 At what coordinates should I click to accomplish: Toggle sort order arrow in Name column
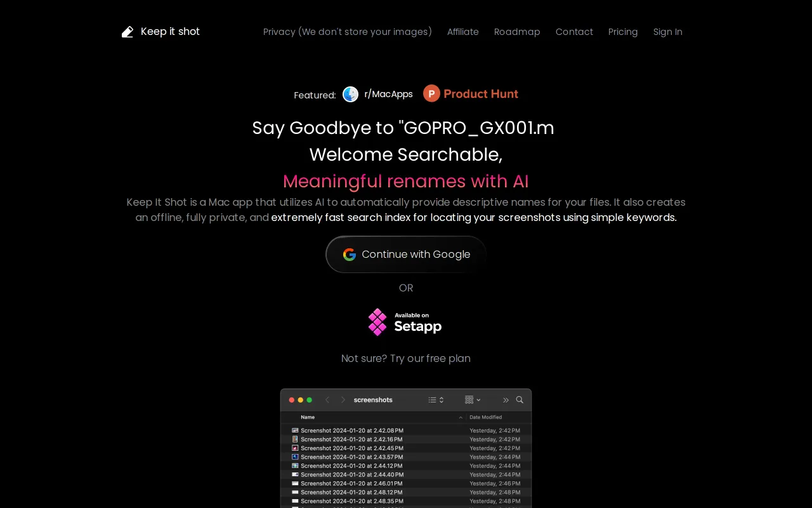click(461, 418)
